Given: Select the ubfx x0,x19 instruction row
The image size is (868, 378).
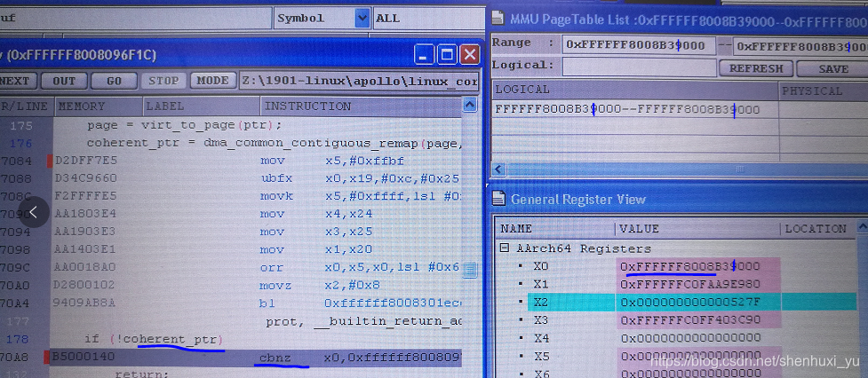Looking at the screenshot, I should (258, 179).
